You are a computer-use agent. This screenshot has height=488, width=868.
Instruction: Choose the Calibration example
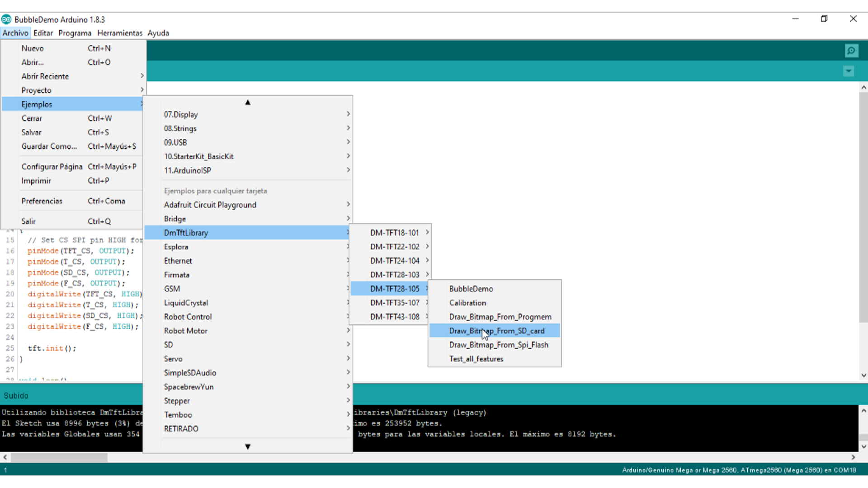pyautogui.click(x=467, y=303)
